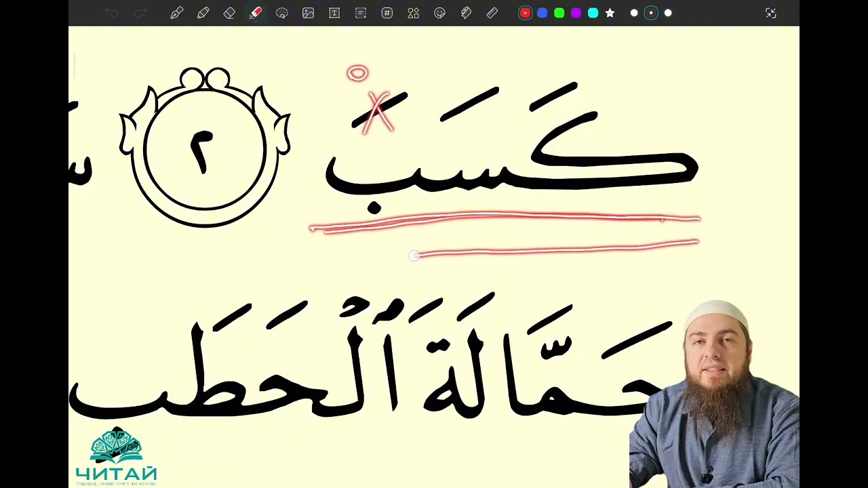
Task: Select the scan text selection tool
Action: (x=361, y=13)
